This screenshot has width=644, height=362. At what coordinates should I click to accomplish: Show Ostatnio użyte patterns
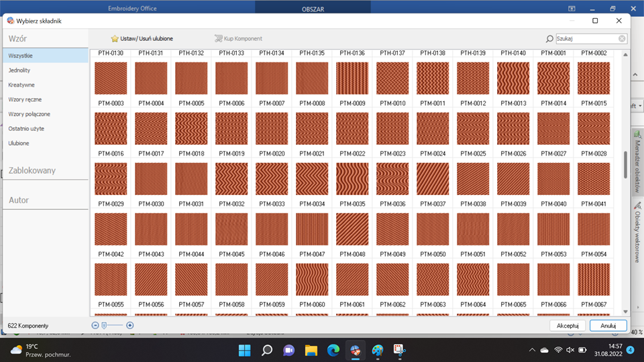pos(28,129)
